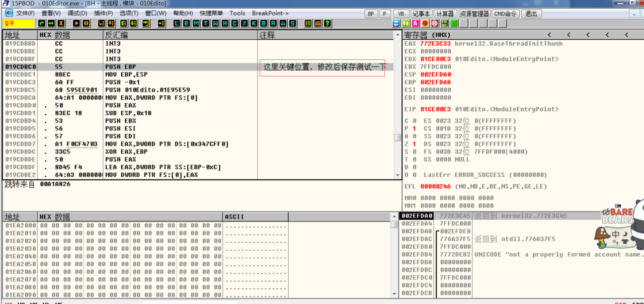Open the 调试(D) debug menu

click(x=77, y=13)
